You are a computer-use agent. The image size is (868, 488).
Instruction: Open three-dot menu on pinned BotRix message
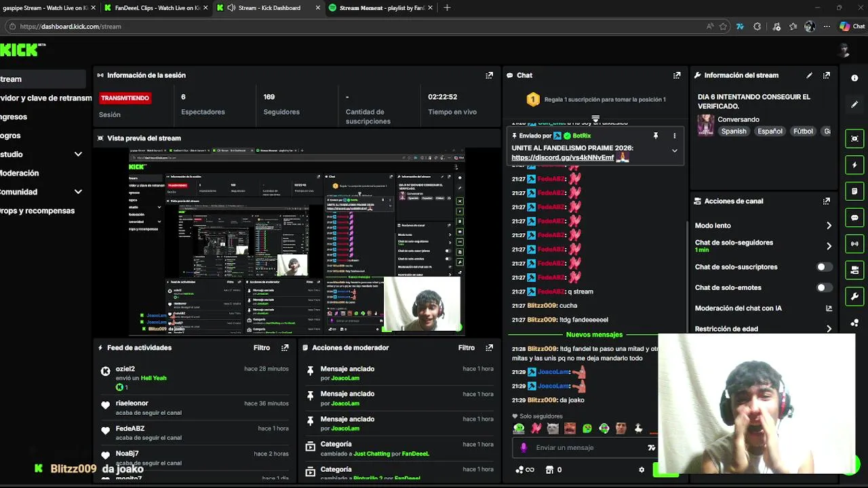coord(674,136)
